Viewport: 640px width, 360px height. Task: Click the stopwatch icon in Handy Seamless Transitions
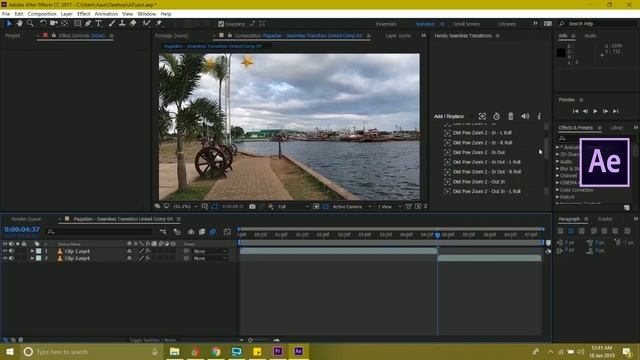pyautogui.click(x=496, y=116)
